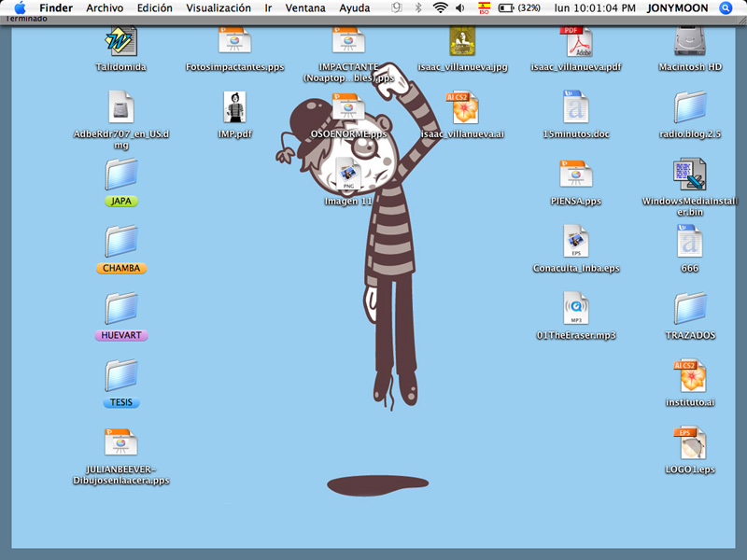
Task: Select the orange-labeled CHAMBA folder icon
Action: [x=121, y=242]
